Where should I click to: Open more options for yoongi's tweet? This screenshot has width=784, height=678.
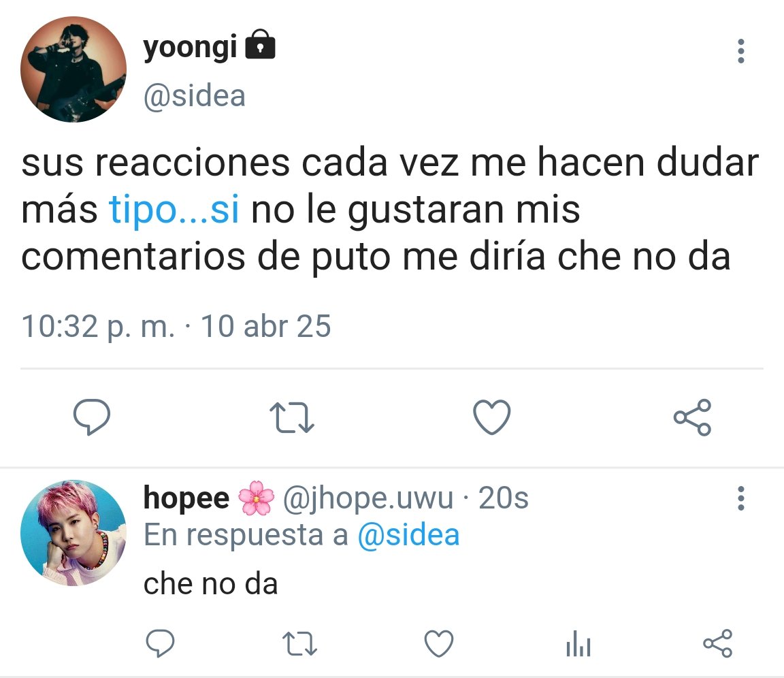tap(741, 51)
